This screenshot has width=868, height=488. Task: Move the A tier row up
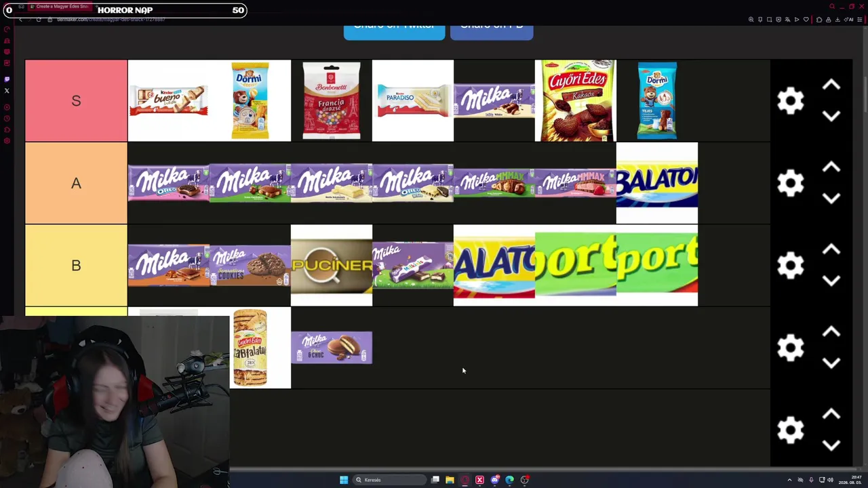831,167
